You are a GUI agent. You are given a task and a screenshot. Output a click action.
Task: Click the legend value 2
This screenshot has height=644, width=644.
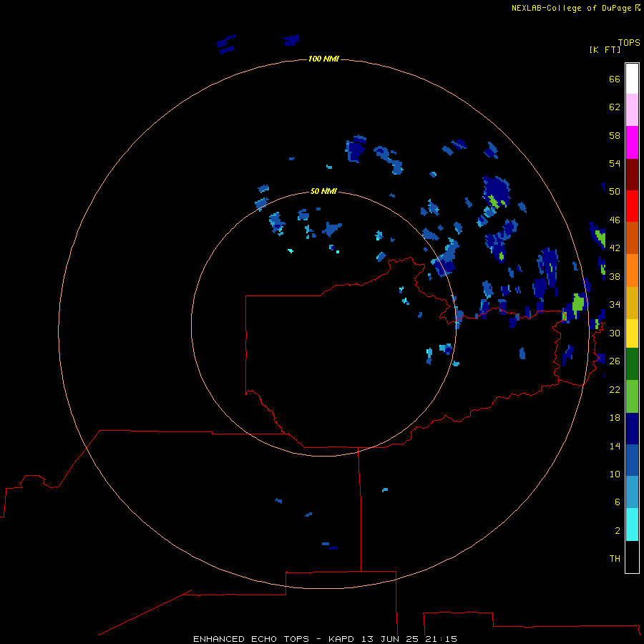(618, 530)
